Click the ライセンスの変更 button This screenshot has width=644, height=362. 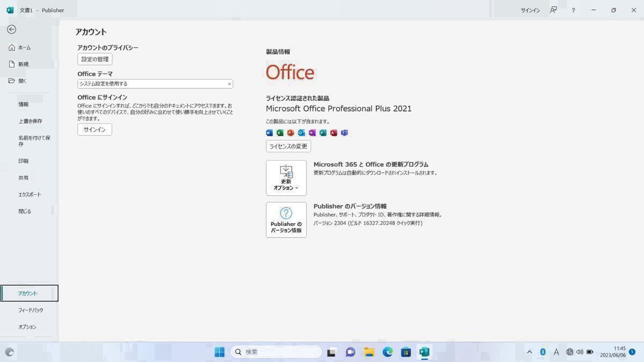288,146
